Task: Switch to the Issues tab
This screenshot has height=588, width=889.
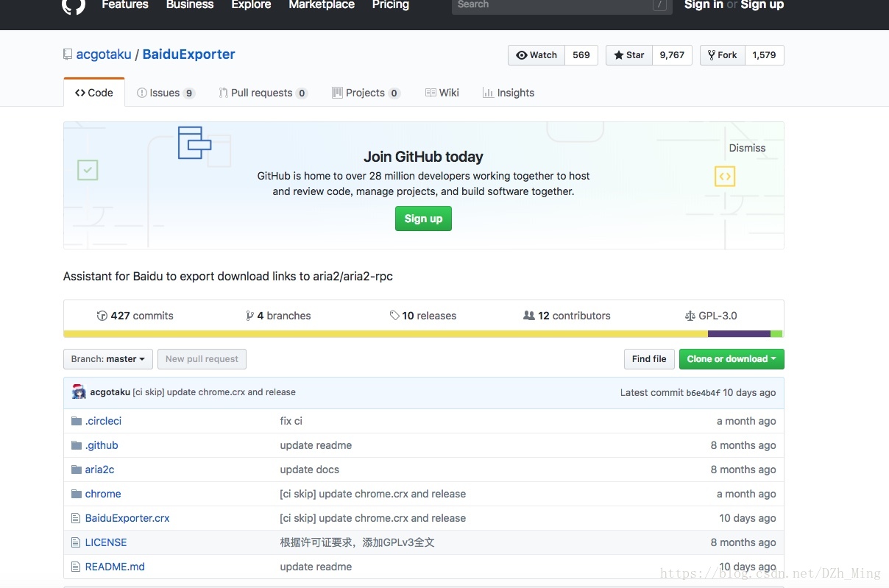Action: click(166, 93)
